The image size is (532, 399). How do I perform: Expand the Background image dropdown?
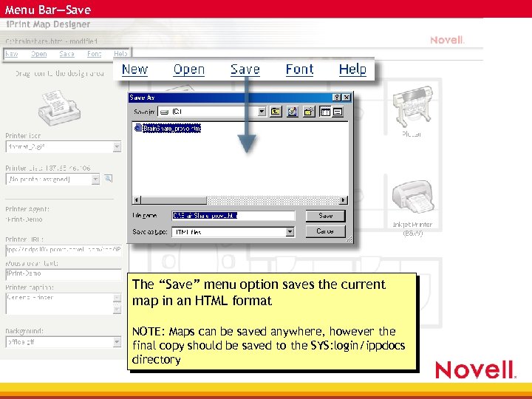(x=117, y=342)
